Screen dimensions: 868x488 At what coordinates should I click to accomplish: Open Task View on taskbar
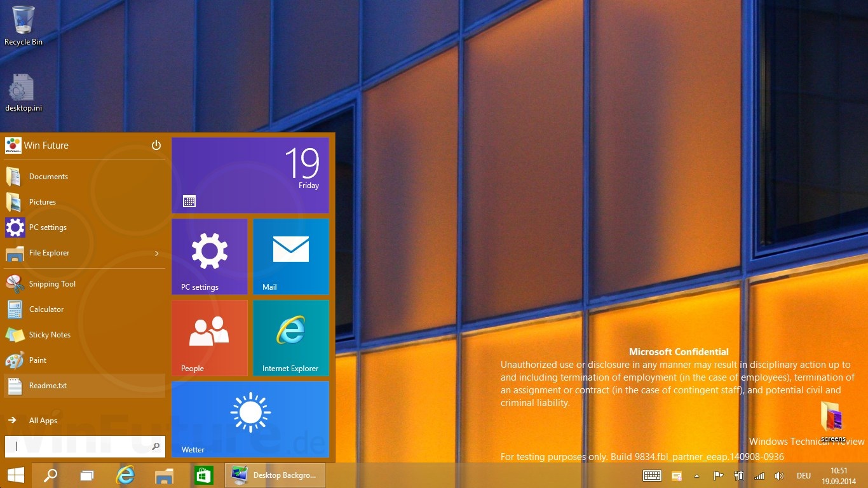(x=87, y=475)
